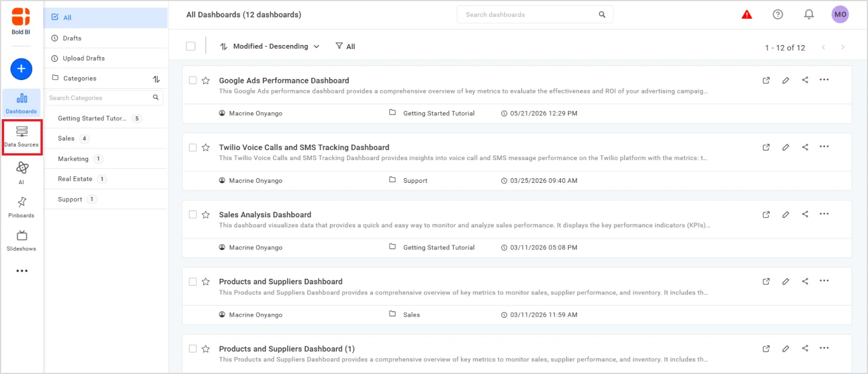Open more options for Sales Analysis Dashboard
This screenshot has width=868, height=374.
click(x=824, y=214)
